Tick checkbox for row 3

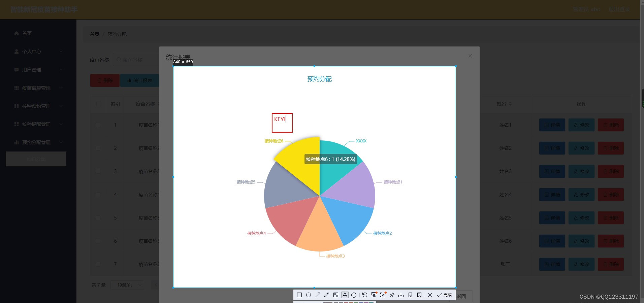(98, 171)
